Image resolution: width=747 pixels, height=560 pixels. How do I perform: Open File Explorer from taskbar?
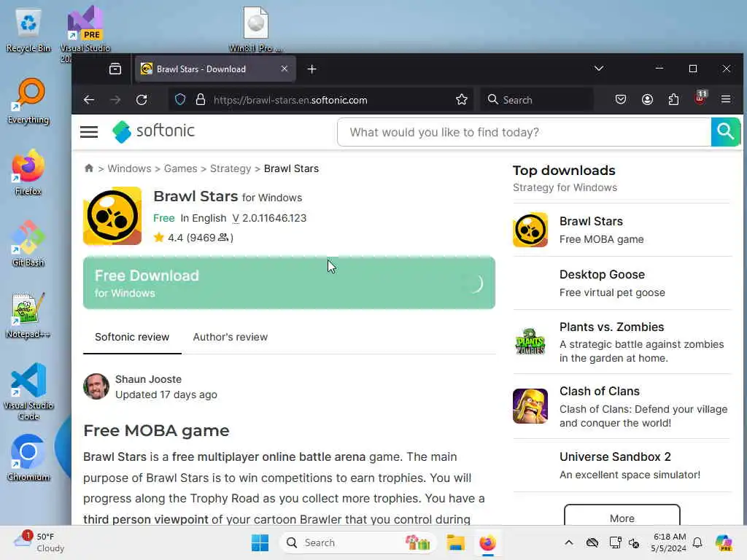(455, 542)
